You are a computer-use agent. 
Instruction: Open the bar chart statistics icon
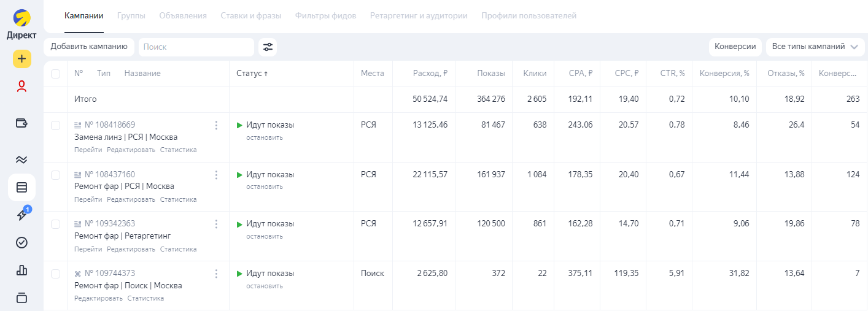[x=21, y=270]
